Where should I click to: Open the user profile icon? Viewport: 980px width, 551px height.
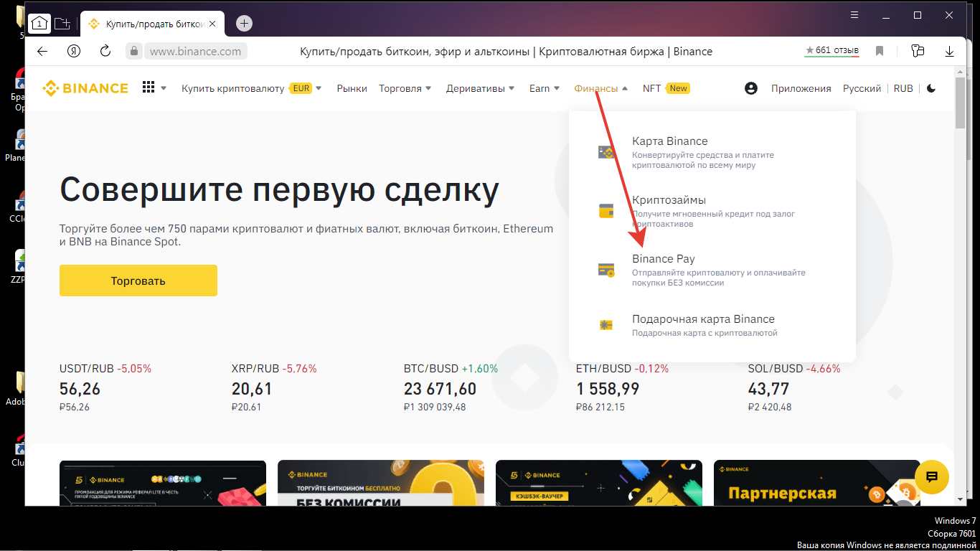[751, 88]
